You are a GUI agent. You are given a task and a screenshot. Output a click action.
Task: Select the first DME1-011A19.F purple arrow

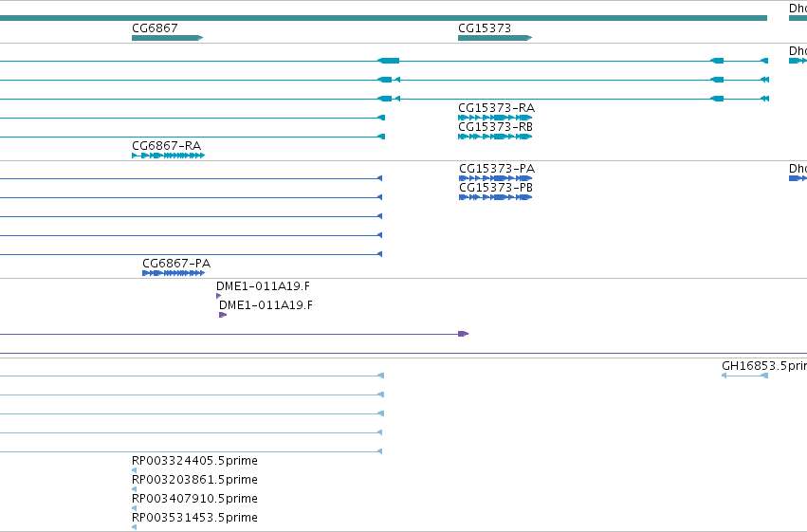[219, 296]
